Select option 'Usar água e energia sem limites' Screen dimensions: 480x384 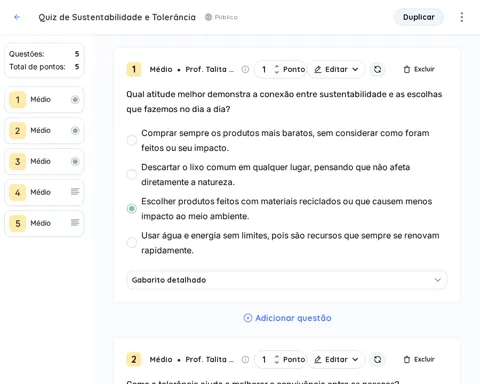(x=132, y=243)
